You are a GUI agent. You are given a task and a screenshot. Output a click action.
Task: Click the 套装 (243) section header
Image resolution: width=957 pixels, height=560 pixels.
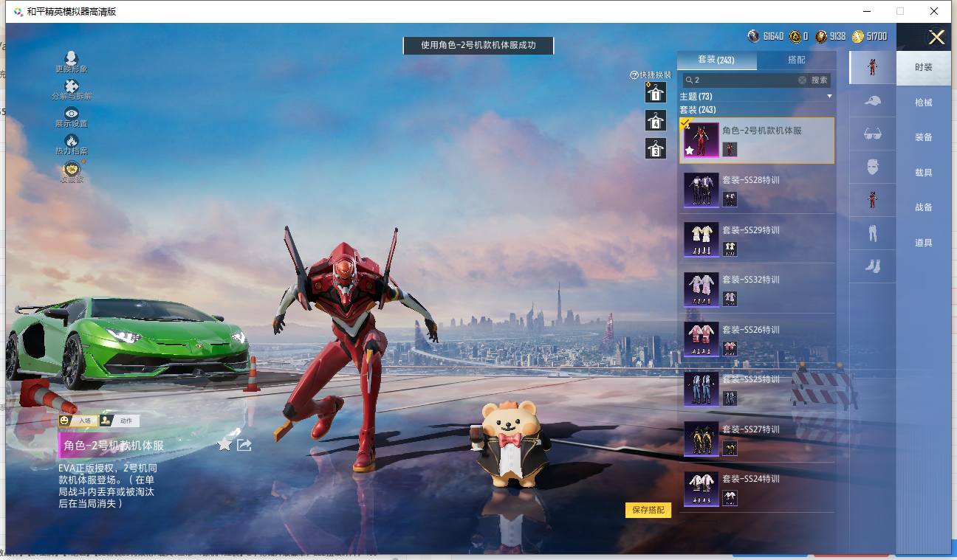pos(698,110)
